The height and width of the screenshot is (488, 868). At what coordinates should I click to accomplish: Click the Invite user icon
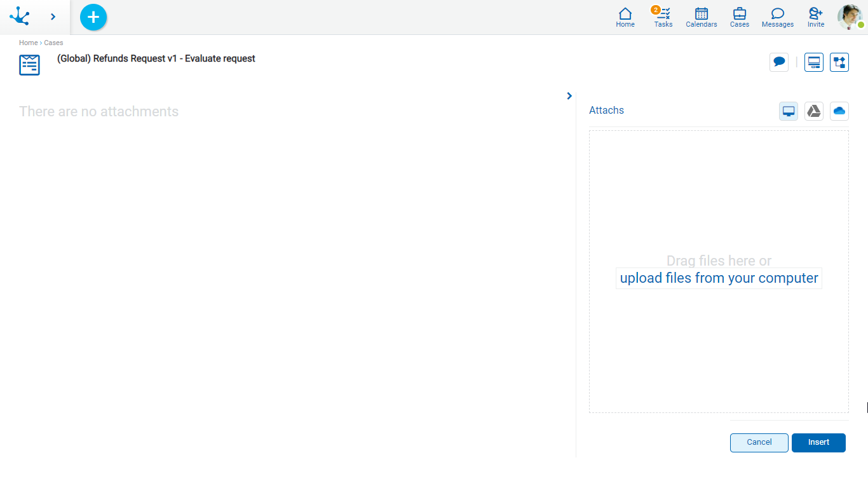(815, 17)
